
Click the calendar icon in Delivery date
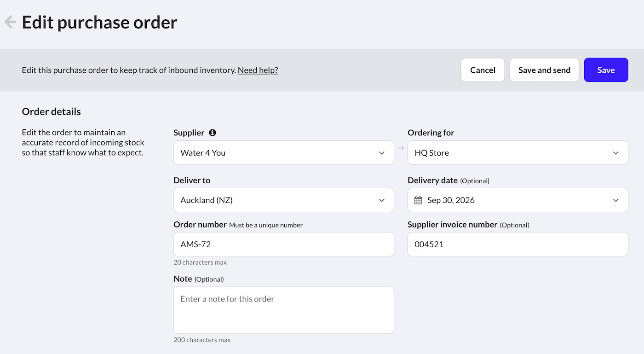(418, 200)
